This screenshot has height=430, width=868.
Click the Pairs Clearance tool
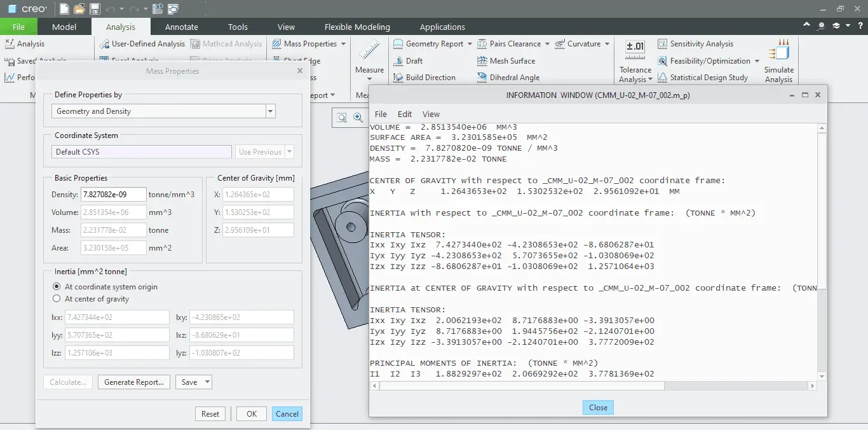click(x=509, y=44)
